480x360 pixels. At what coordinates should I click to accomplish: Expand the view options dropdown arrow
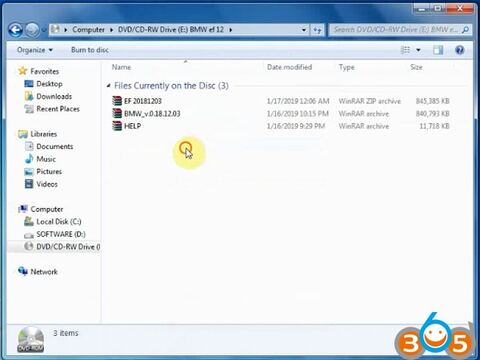(x=418, y=50)
